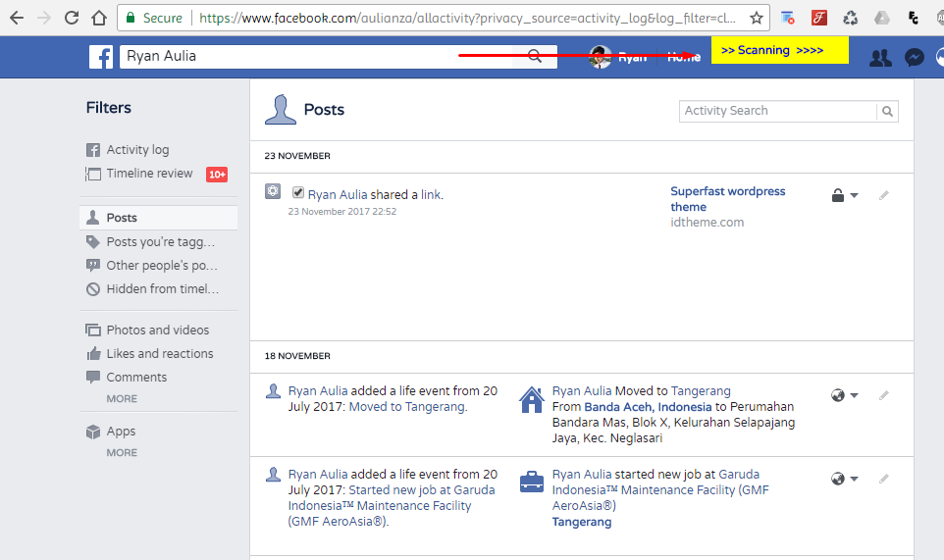Open Banda Aceh, Indonesia link
Screen dimensions: 944x560
pos(648,407)
